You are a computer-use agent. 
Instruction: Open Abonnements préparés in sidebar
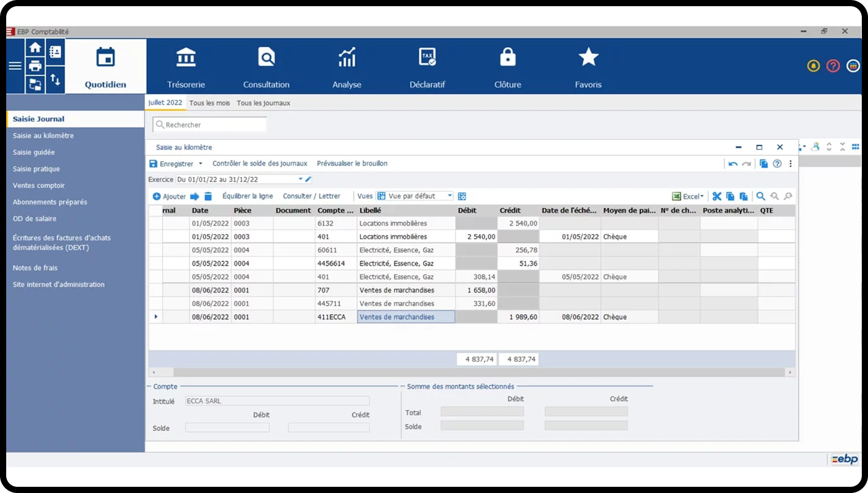[50, 202]
